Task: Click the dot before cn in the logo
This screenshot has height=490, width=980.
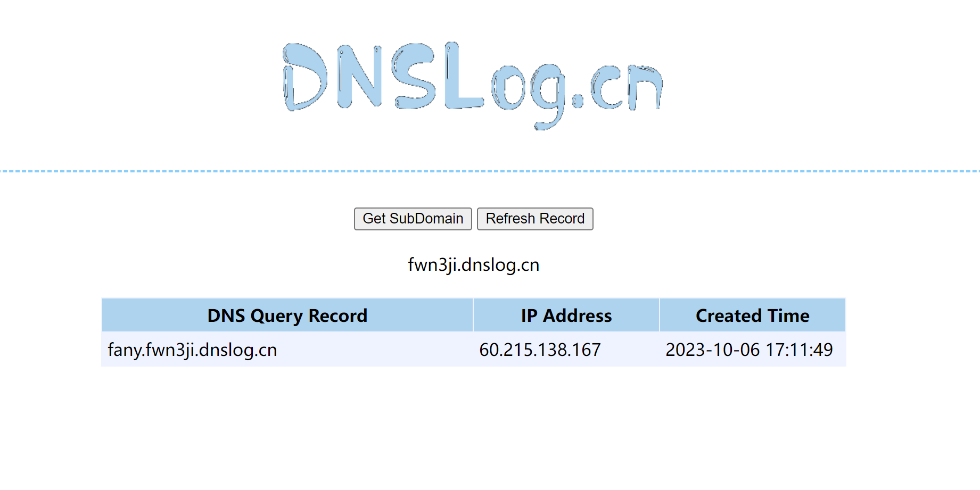Action: [578, 101]
